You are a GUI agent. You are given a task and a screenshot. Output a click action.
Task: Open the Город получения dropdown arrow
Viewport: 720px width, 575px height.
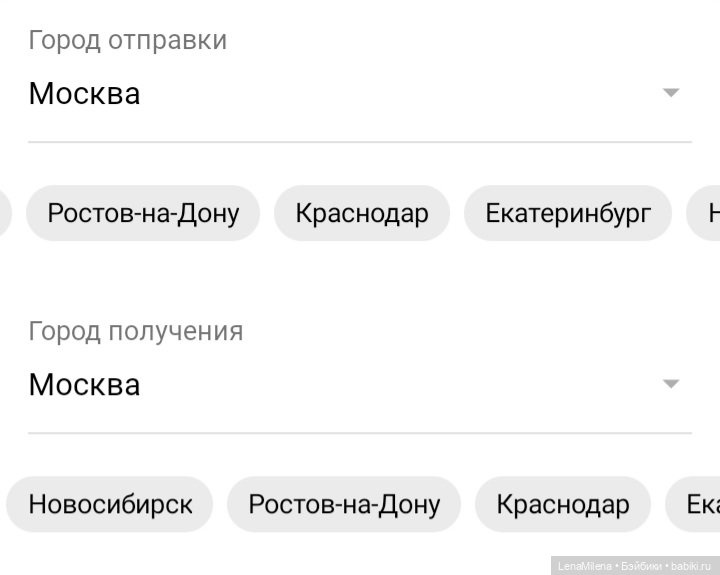[x=671, y=384]
